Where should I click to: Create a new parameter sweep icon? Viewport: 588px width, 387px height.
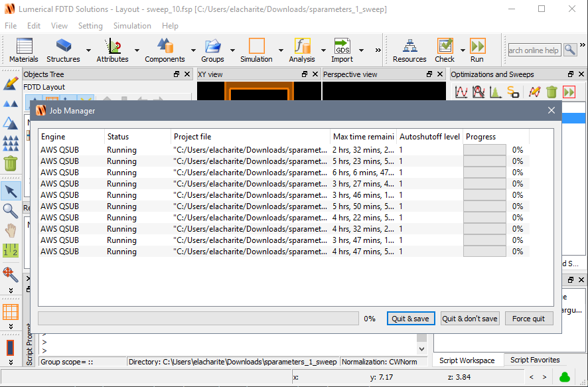point(461,92)
